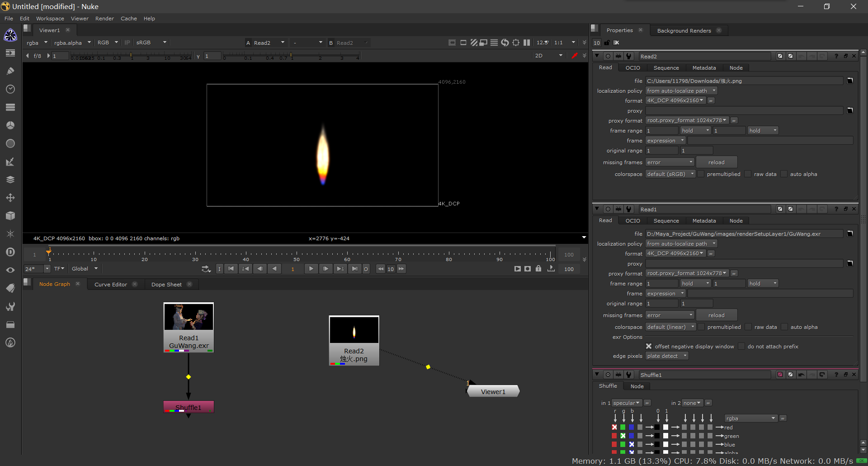868x466 pixels.
Task: Click the playback loop mode icon
Action: click(x=206, y=269)
